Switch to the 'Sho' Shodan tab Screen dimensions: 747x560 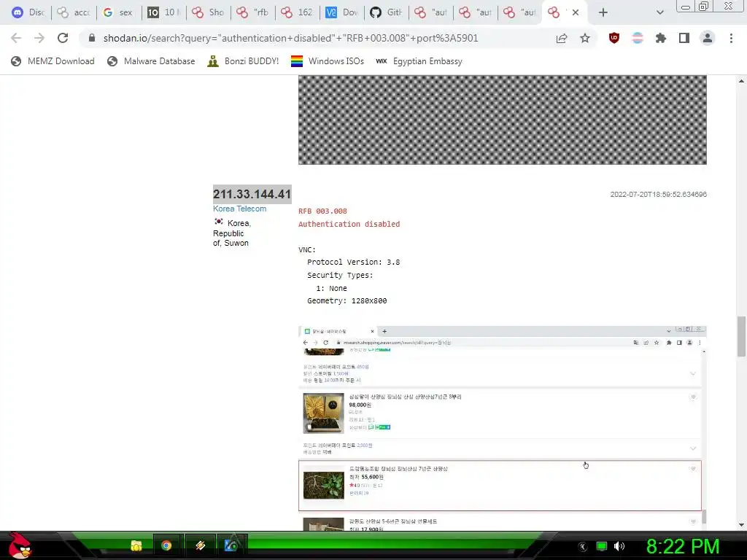[208, 12]
